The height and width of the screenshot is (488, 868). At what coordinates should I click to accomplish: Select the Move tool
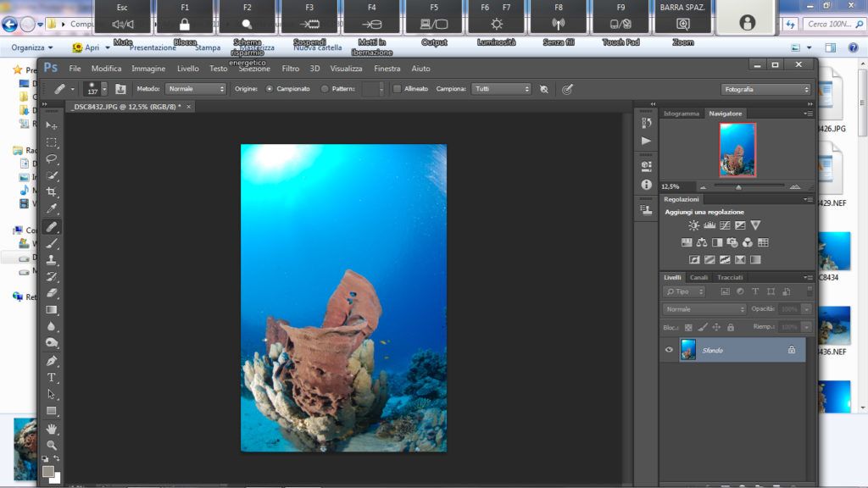click(52, 125)
